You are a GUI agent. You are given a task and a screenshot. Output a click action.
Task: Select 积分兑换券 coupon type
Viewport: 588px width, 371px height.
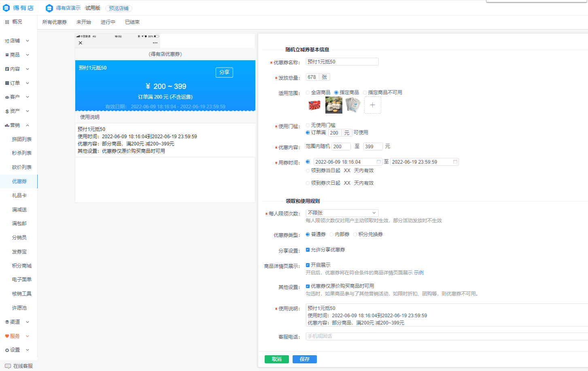click(x=355, y=234)
